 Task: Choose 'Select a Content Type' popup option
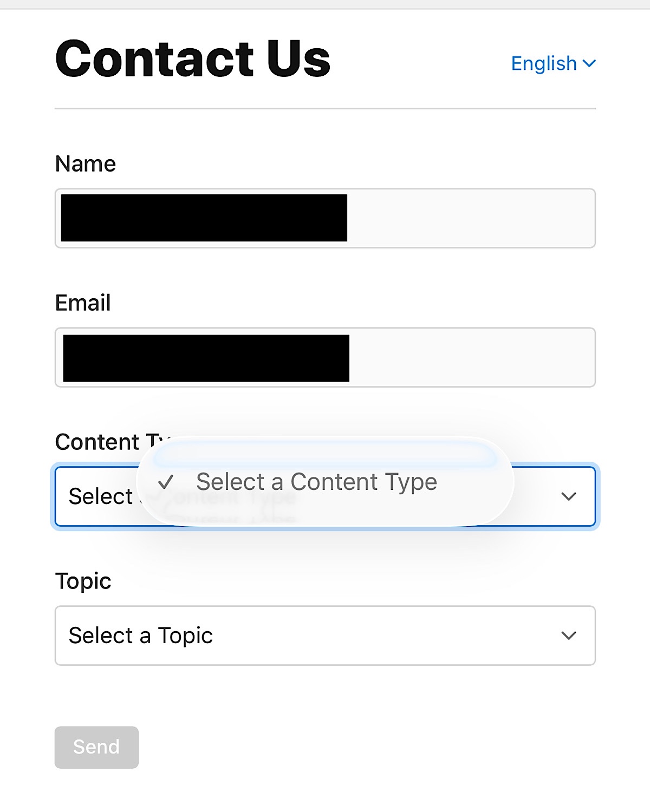316,482
